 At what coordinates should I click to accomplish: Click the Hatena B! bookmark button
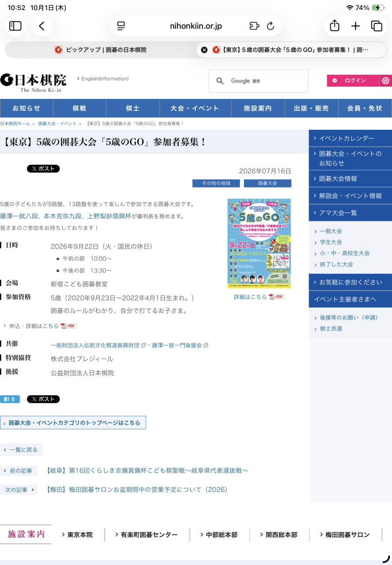pyautogui.click(x=10, y=399)
